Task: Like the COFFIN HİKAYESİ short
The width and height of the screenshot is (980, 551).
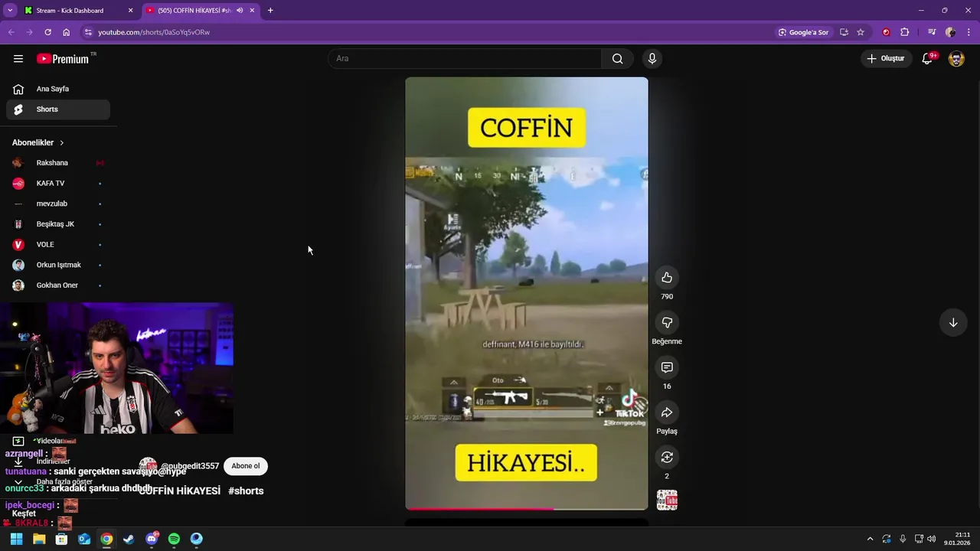Action: pos(667,278)
